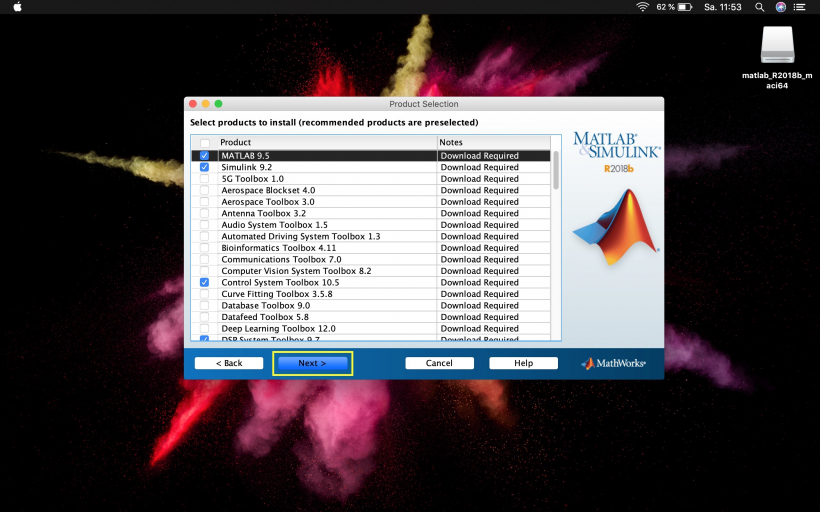Screen dimensions: 820x512
Task: Click the product list vertical scrollbar
Action: point(556,170)
